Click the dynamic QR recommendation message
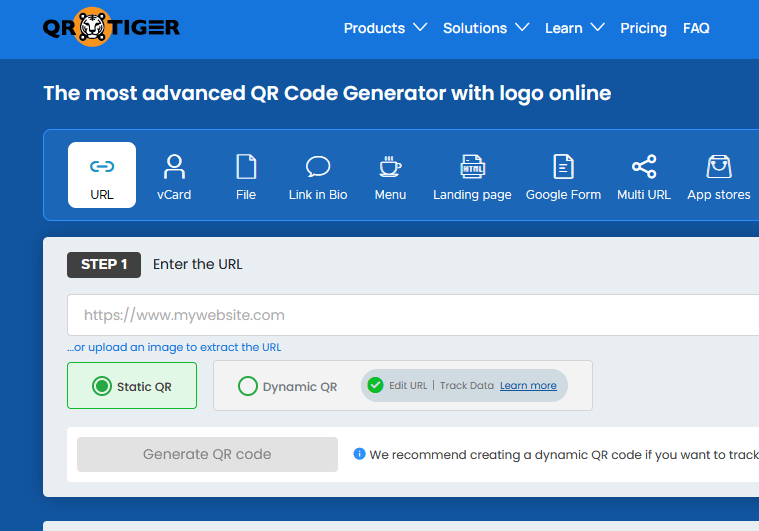This screenshot has height=531, width=759. pos(564,455)
